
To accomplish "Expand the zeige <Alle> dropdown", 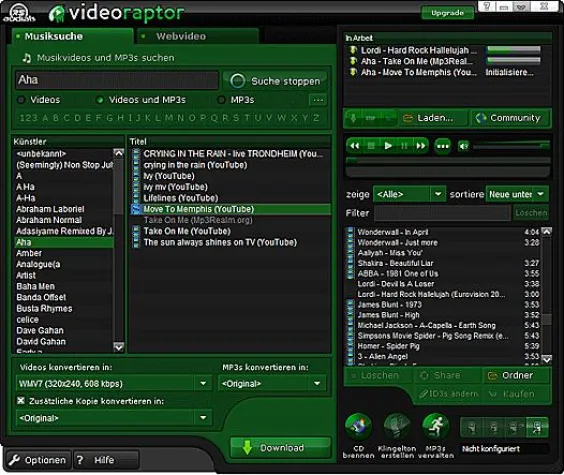I will [409, 194].
